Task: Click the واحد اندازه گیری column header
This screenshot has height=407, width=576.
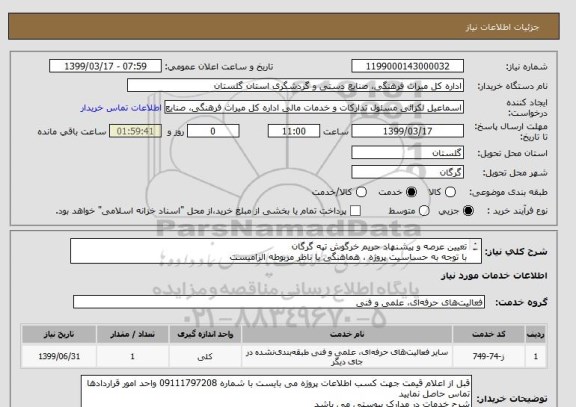Action: pos(205,334)
